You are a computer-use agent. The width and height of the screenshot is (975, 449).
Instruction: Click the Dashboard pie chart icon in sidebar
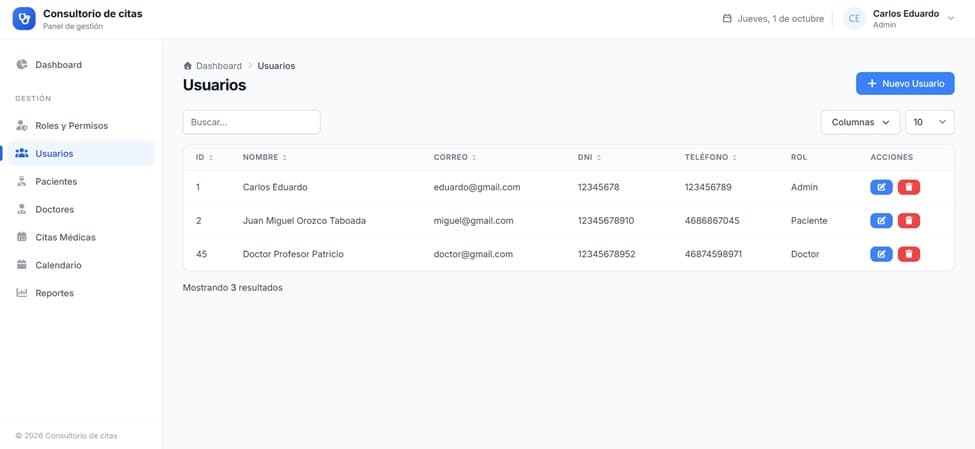pyautogui.click(x=22, y=65)
